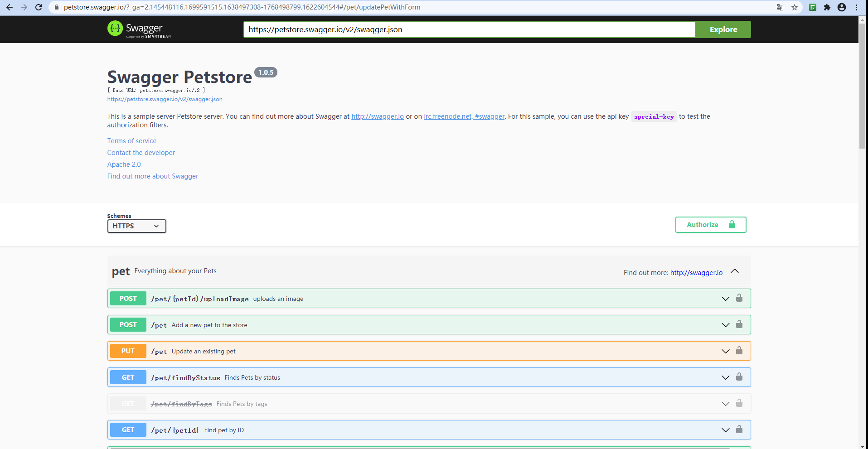The image size is (868, 449).
Task: Open the irc.freenode.net #swagger link
Action: coord(464,116)
